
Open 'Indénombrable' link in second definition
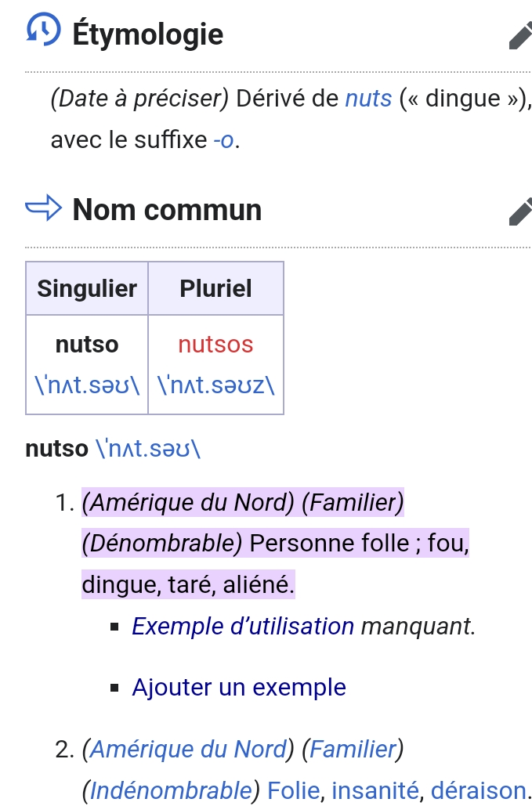170,791
